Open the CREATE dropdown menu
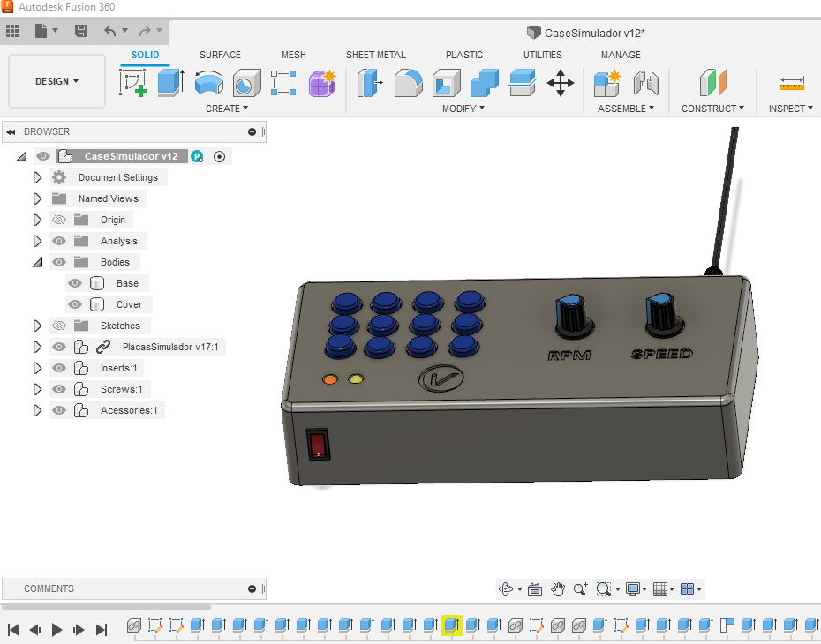Viewport: 821px width, 644px height. pos(227,109)
